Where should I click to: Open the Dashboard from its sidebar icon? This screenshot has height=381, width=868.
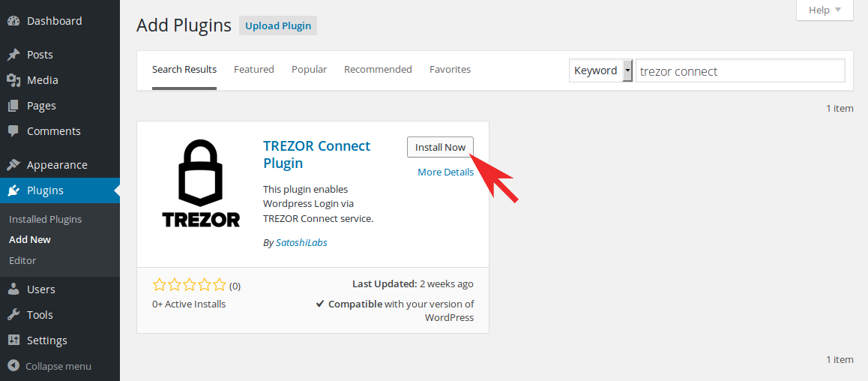point(13,21)
